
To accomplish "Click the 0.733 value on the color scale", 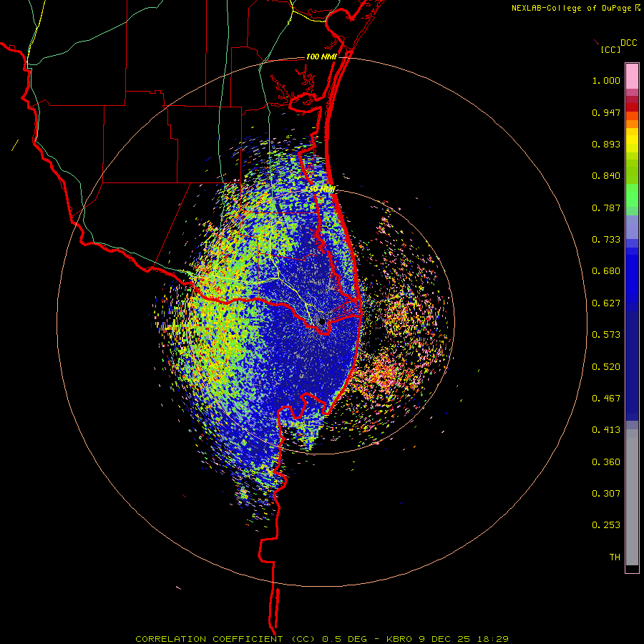I will pos(606,240).
